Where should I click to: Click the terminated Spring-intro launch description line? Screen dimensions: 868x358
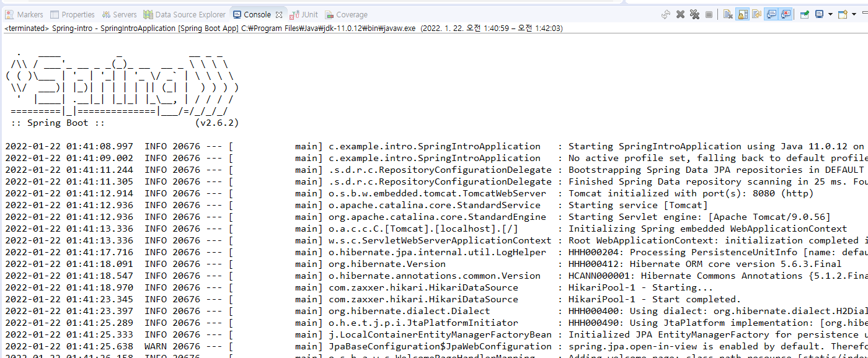click(x=283, y=28)
